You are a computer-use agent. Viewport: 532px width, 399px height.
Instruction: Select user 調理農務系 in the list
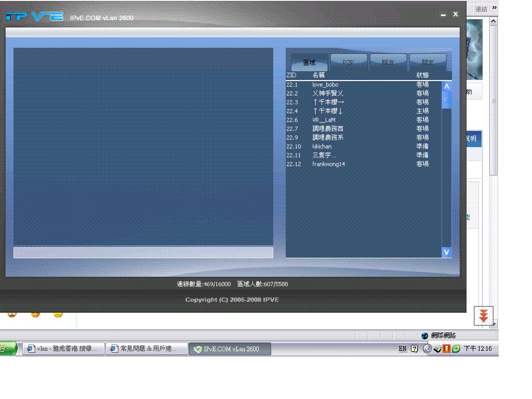tap(364, 137)
